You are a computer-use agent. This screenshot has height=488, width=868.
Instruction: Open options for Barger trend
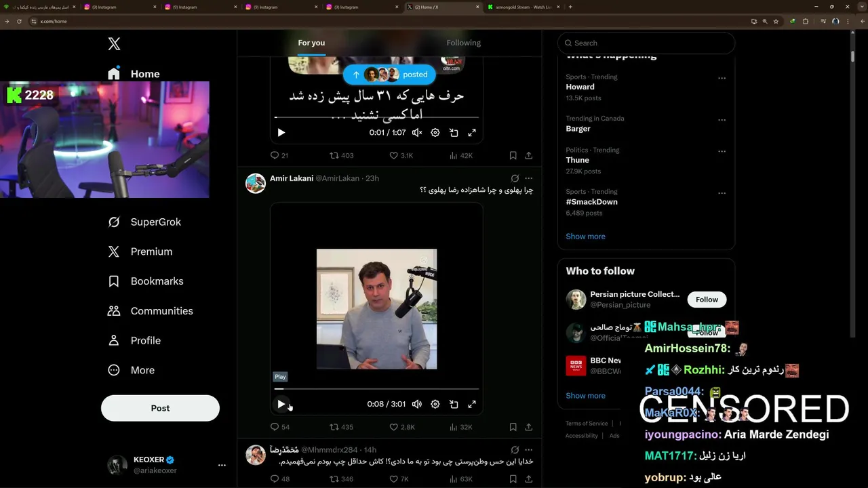pyautogui.click(x=722, y=120)
